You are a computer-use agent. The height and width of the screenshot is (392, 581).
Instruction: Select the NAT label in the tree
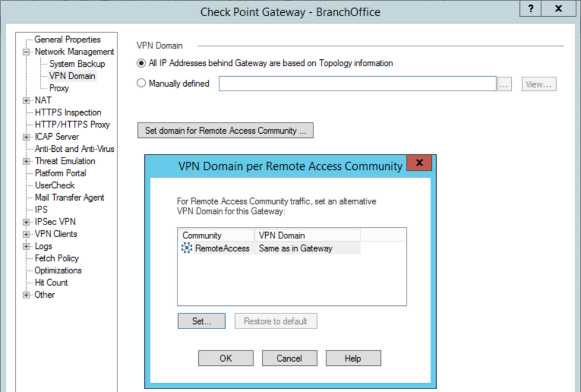(x=43, y=101)
